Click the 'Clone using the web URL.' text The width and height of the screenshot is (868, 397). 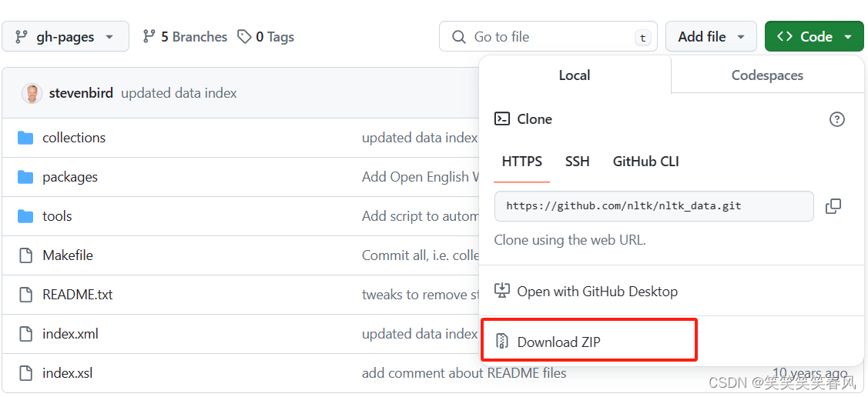pyautogui.click(x=570, y=240)
